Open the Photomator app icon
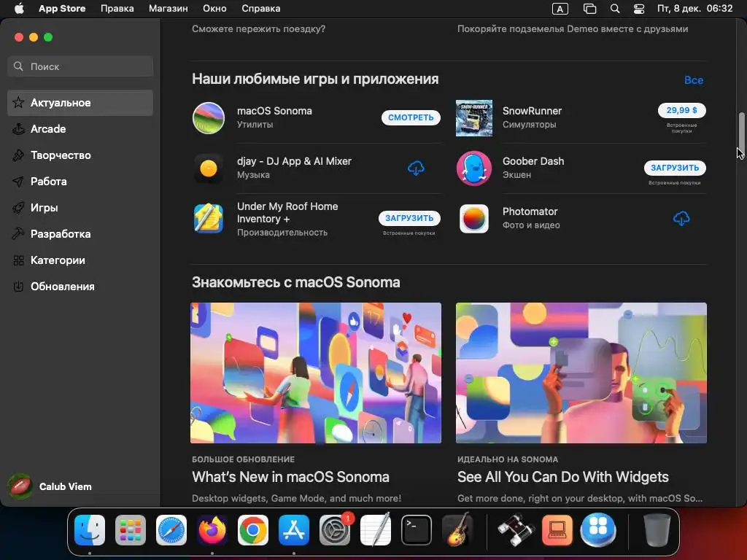This screenshot has width=747, height=560. [473, 219]
